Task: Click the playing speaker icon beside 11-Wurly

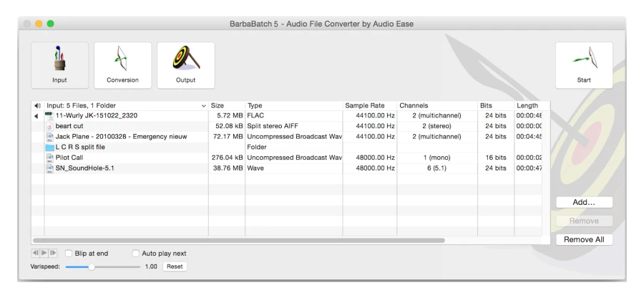Action: [x=36, y=116]
